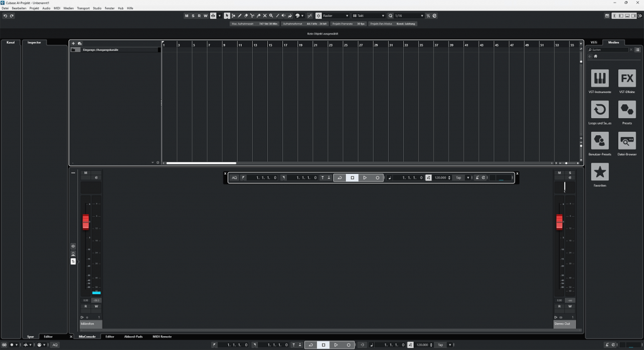Open Projekt menu

(x=34, y=8)
